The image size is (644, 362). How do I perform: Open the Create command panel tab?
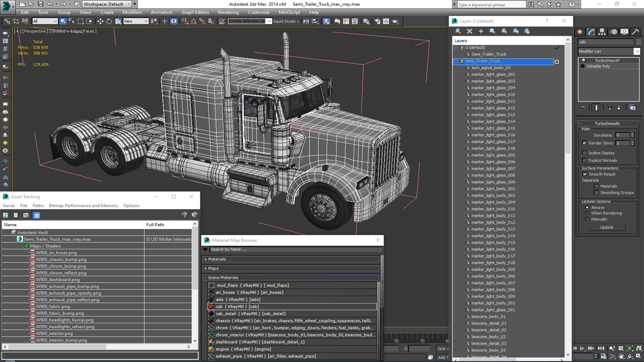click(580, 32)
